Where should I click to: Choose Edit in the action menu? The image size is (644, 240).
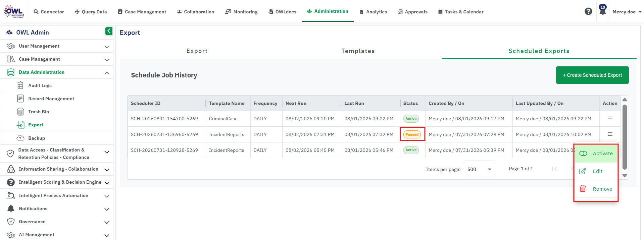click(x=596, y=171)
